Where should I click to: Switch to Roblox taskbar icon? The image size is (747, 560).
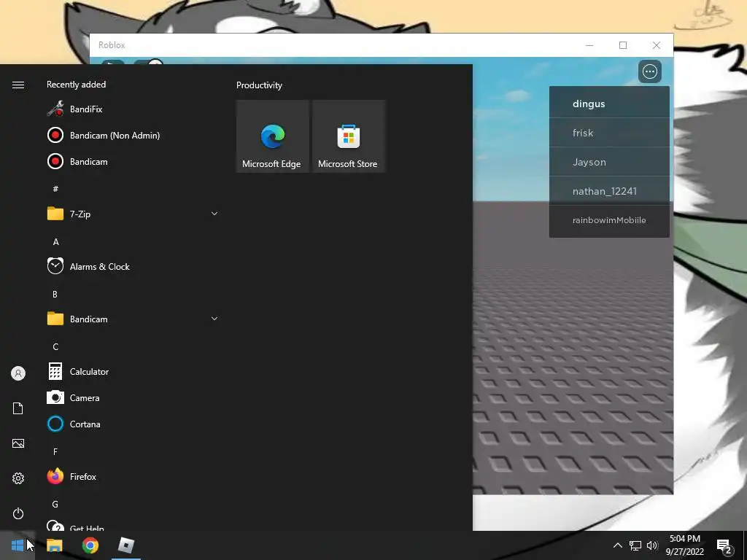pyautogui.click(x=125, y=545)
